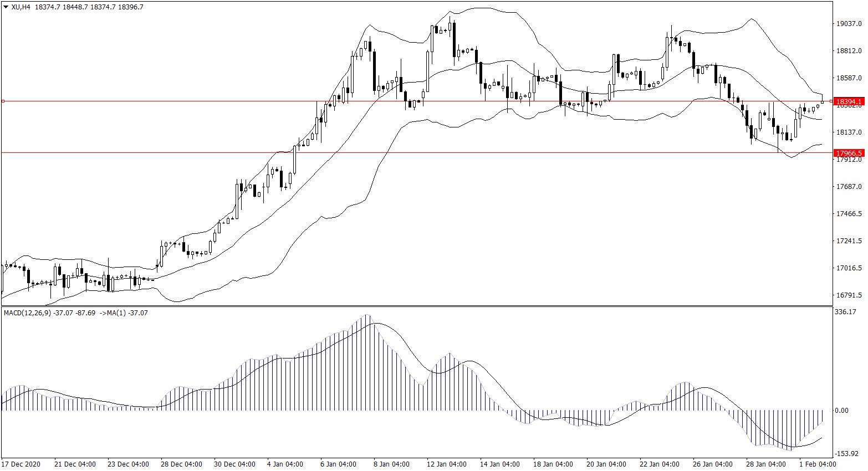Click the 0.00 level on MACD scale
The height and width of the screenshot is (471, 868).
[x=841, y=411]
